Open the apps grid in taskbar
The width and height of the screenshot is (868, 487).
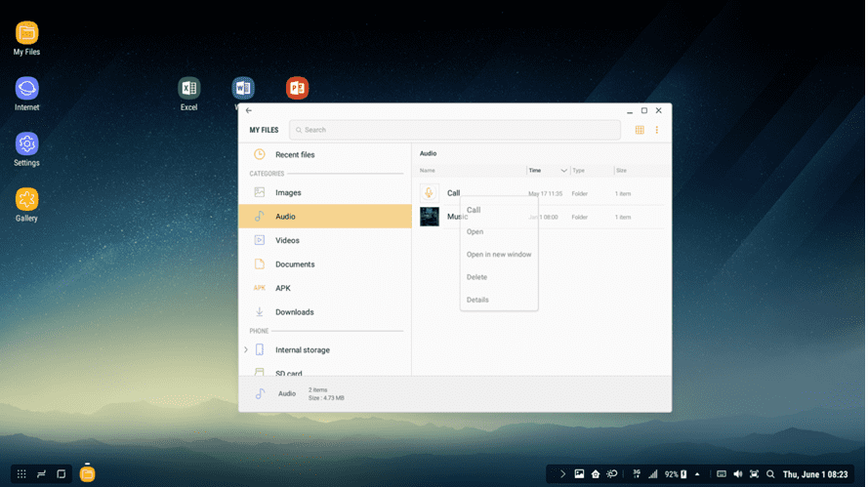tap(21, 474)
